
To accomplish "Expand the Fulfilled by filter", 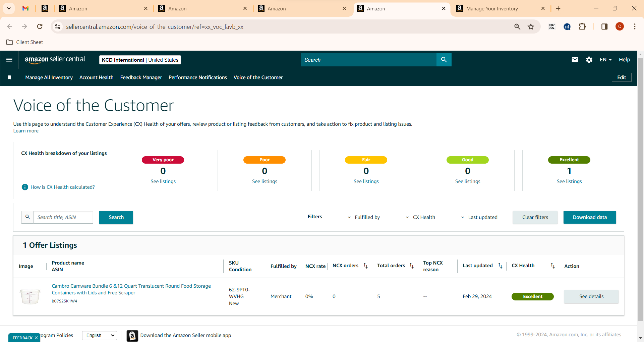I will coord(364,217).
